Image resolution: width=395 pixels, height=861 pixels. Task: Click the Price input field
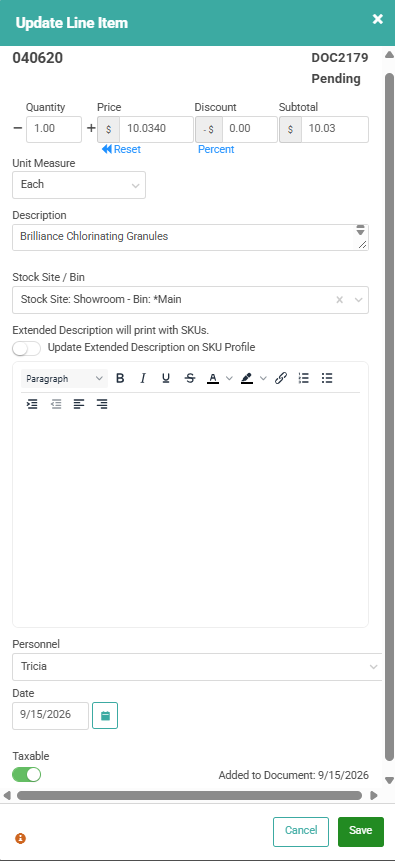coord(156,129)
